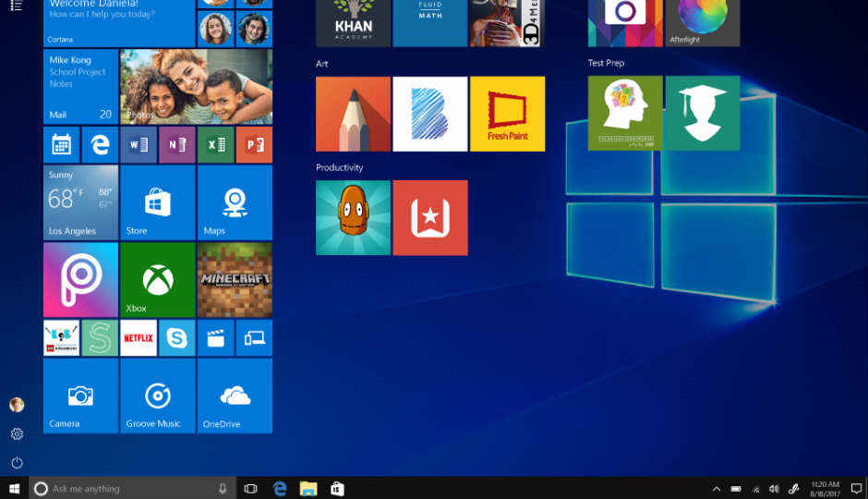Click the Ask me anything search box
This screenshot has width=868, height=499.
click(x=132, y=489)
